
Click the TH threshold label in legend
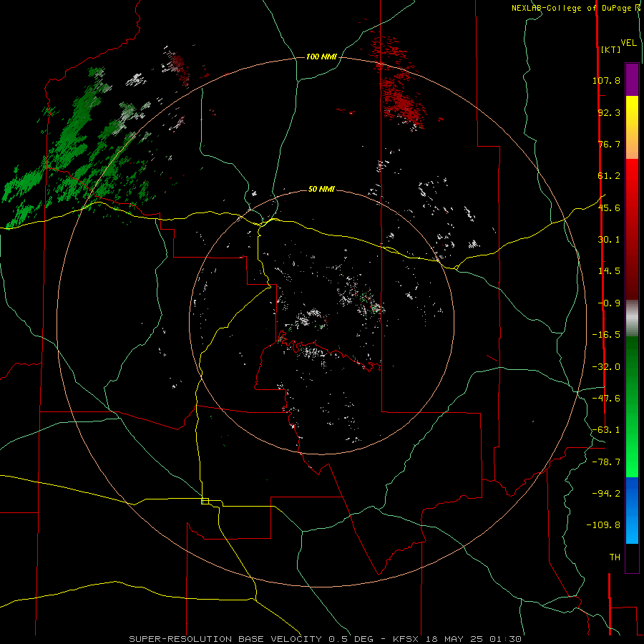615,557
